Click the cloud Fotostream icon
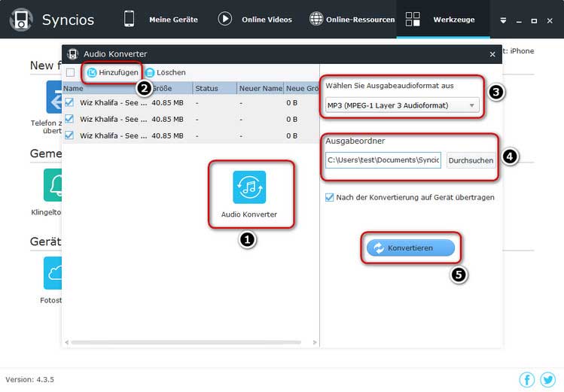Screen dimensions: 564x392 click(55, 272)
